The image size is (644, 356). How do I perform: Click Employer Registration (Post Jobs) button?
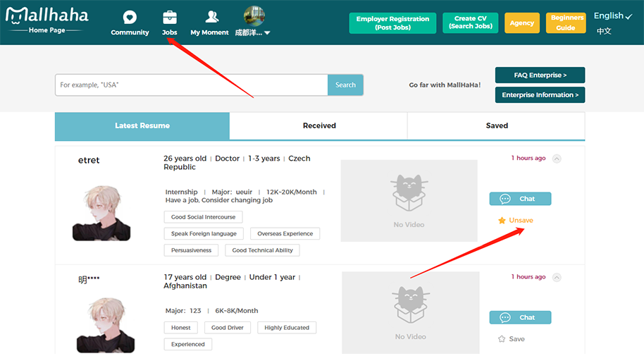coord(392,23)
